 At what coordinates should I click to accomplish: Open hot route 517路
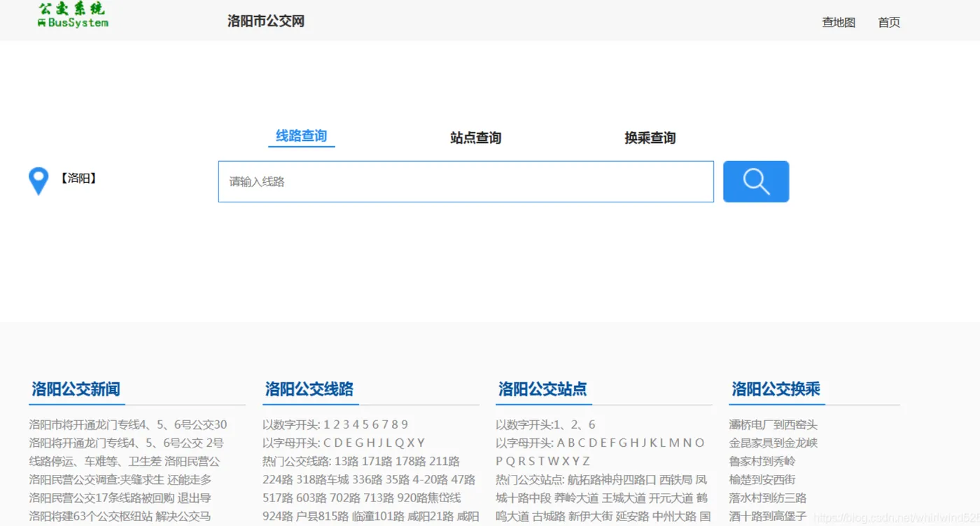(278, 498)
